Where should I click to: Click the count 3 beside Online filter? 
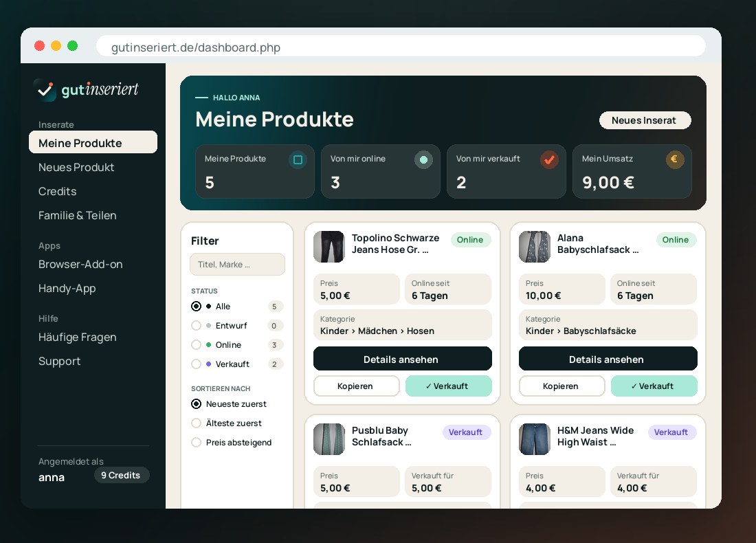tap(274, 345)
